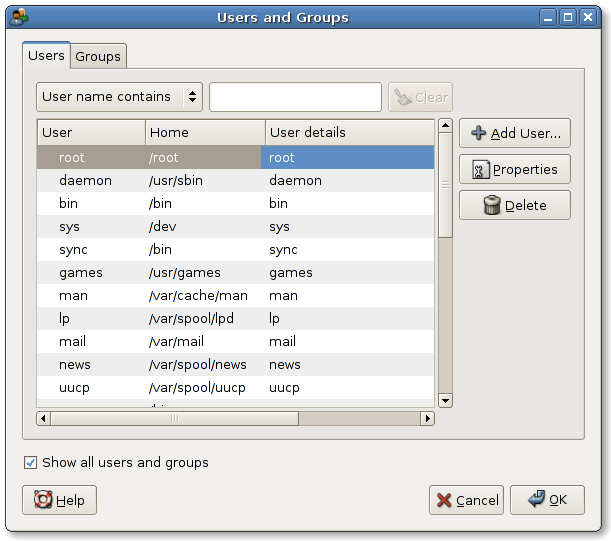
Task: Click the plus icon on Add User
Action: point(479,133)
